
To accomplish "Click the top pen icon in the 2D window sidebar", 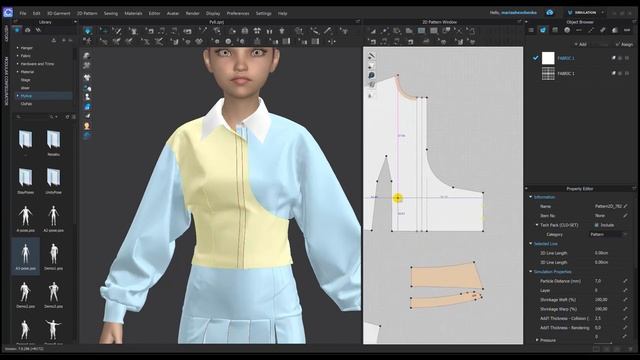I will coord(371,56).
